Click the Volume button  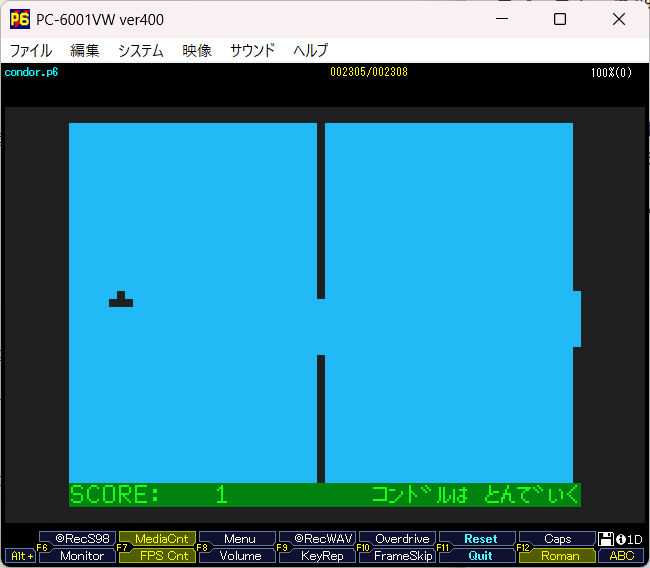238,556
